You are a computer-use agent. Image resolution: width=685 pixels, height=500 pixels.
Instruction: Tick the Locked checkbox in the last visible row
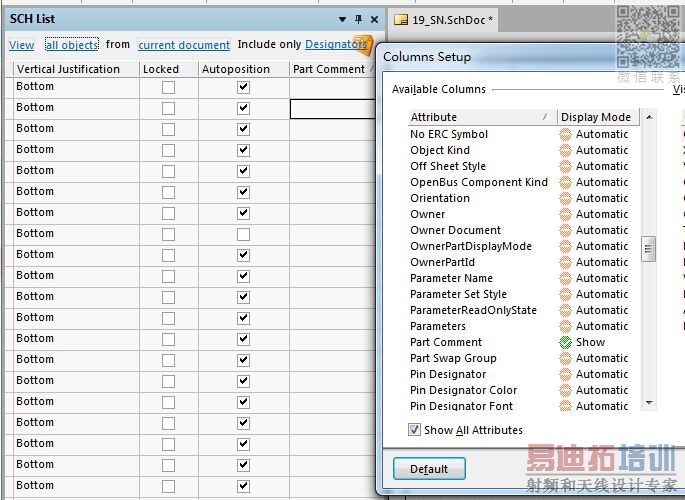(x=168, y=486)
